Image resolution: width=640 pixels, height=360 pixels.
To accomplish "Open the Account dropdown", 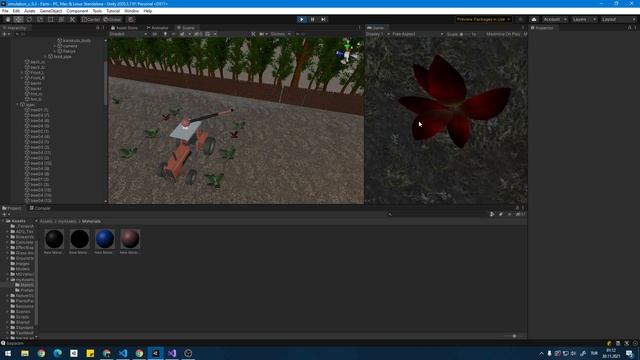I will point(554,19).
